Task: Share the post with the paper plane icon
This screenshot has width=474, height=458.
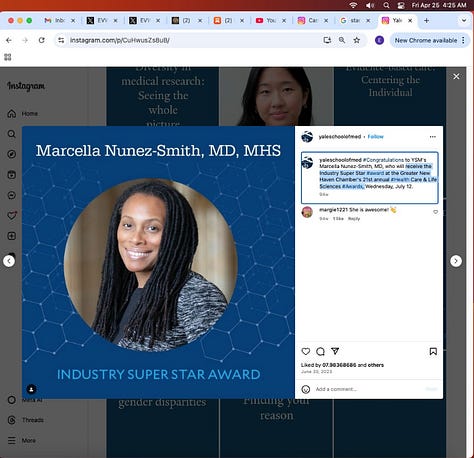Action: point(335,351)
